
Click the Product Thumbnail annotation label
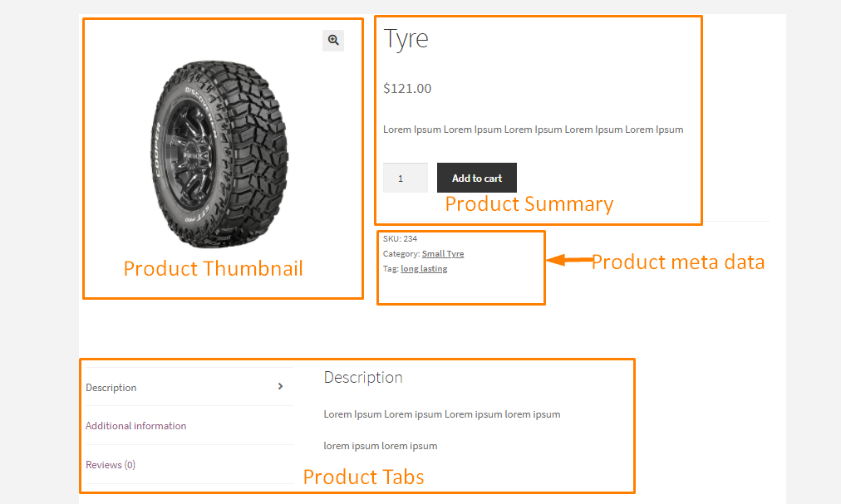pos(214,269)
